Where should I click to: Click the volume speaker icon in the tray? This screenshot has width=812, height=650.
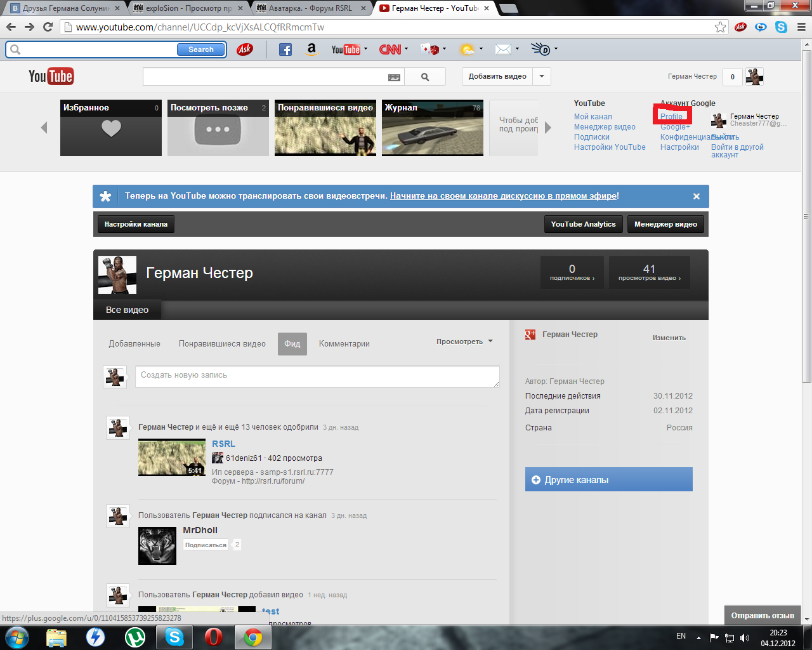[x=745, y=637]
